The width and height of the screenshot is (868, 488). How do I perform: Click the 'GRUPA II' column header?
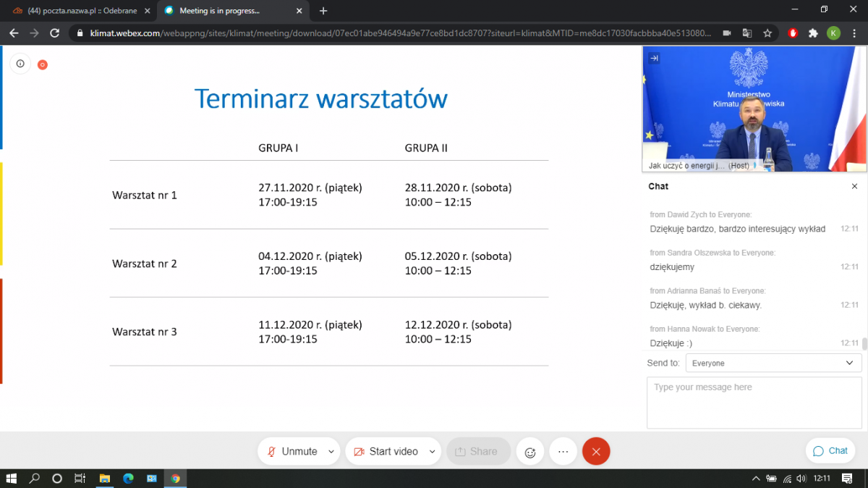click(426, 148)
